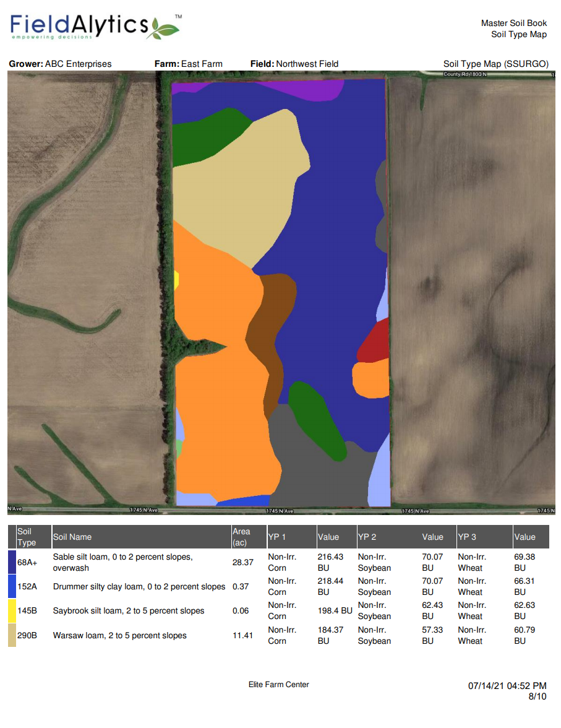Click the Elite Farm Center footer text
Screen dimensions: 561x728
tap(279, 685)
